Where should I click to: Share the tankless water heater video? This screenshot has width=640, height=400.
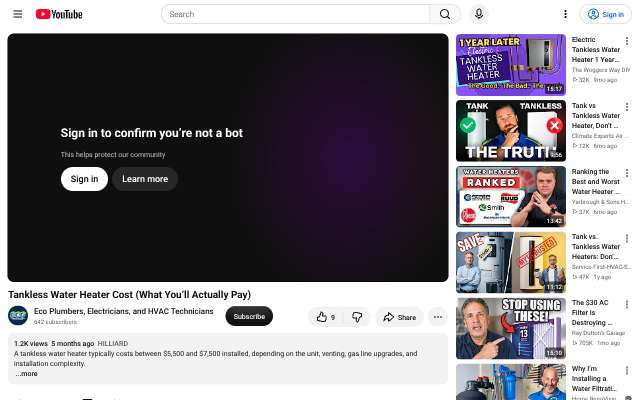point(399,317)
